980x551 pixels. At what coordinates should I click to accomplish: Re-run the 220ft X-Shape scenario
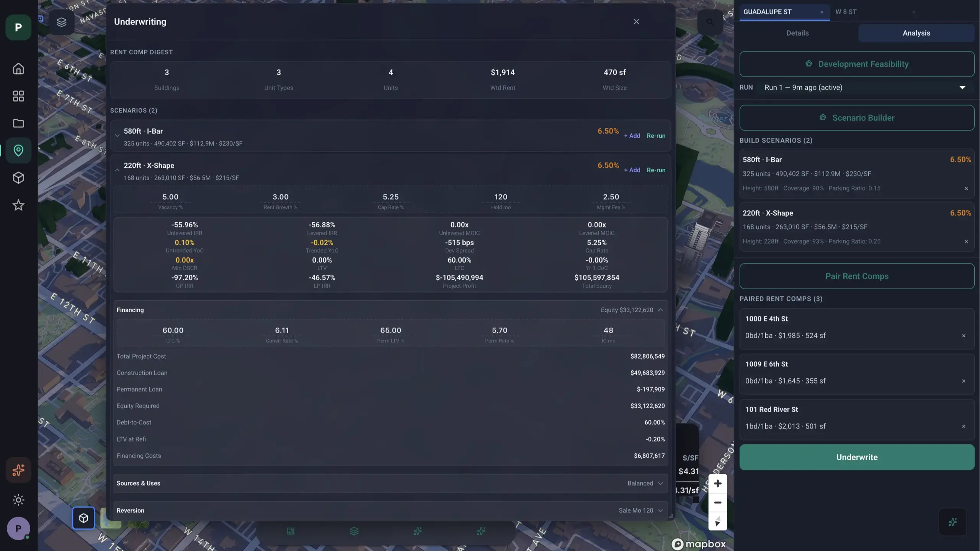click(656, 170)
